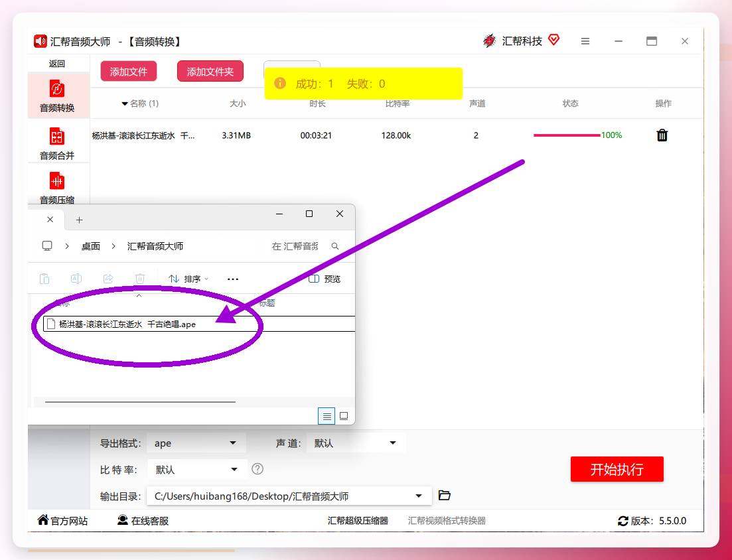This screenshot has width=732, height=560.
Task: Expand the 导出格式 ape dropdown
Action: [x=196, y=443]
